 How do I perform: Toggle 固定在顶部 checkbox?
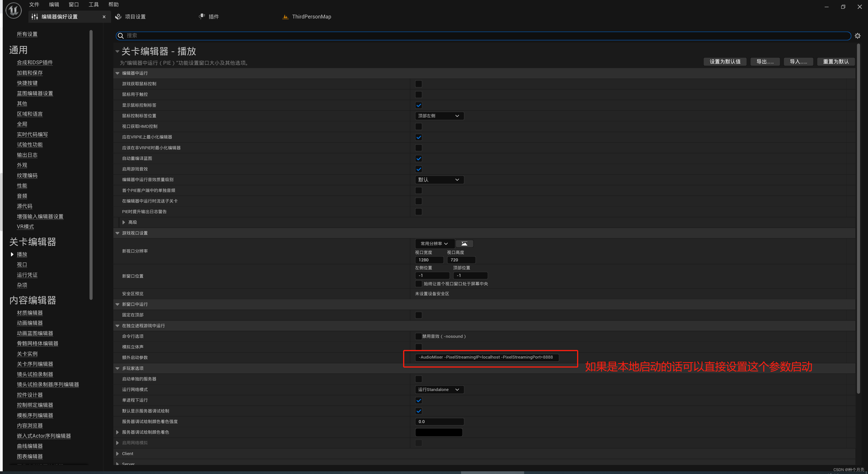pos(418,315)
